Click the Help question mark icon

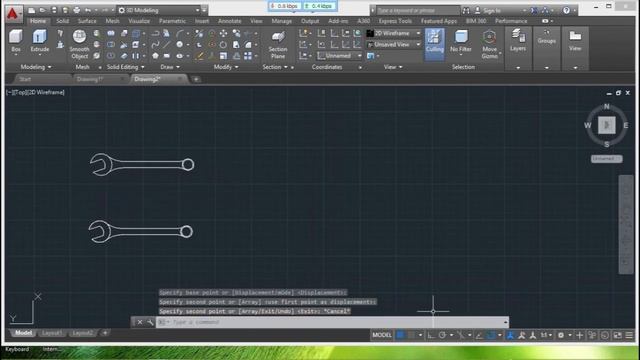coord(567,10)
